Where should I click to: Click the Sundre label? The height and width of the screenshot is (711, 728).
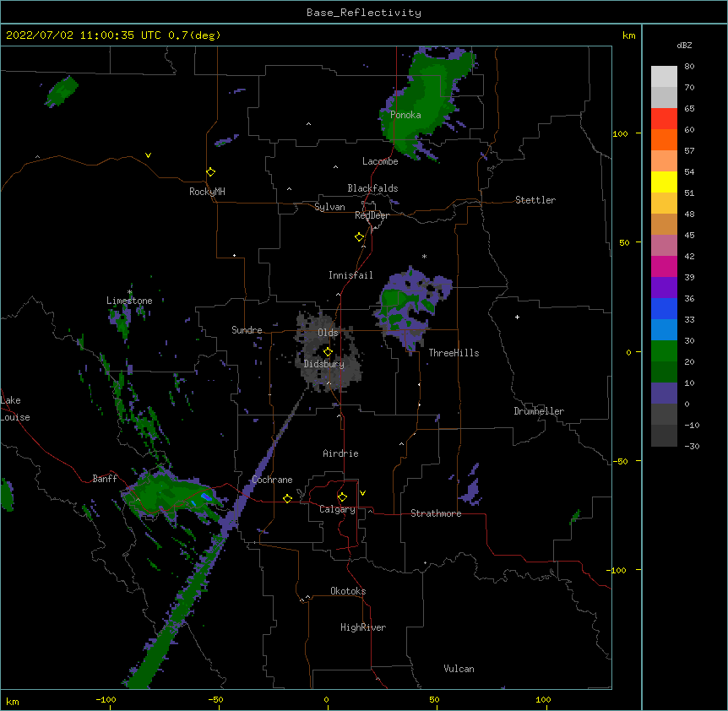point(247,330)
